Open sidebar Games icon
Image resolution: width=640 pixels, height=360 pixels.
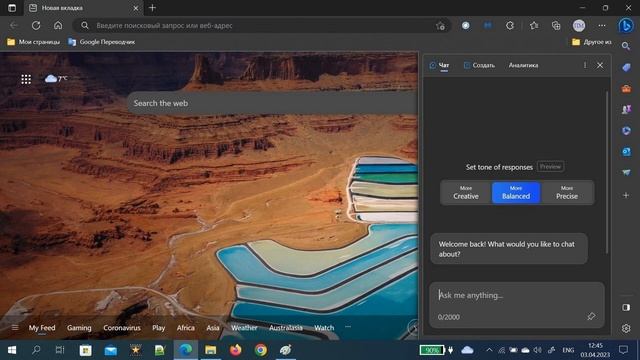(x=626, y=109)
